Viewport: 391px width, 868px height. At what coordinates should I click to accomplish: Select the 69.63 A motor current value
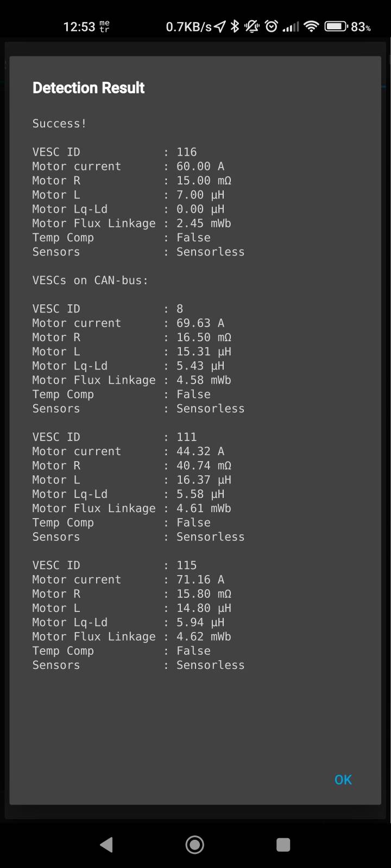(x=200, y=323)
